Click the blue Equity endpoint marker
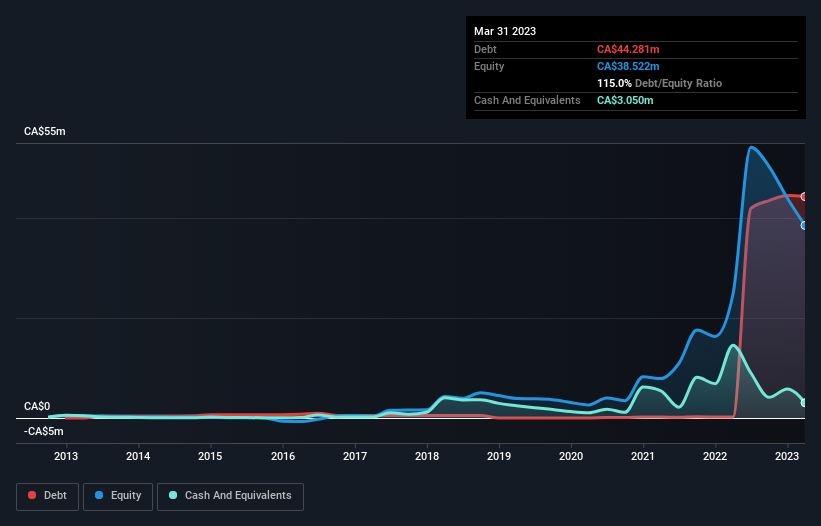Viewport: 821px width, 526px height. pyautogui.click(x=804, y=226)
